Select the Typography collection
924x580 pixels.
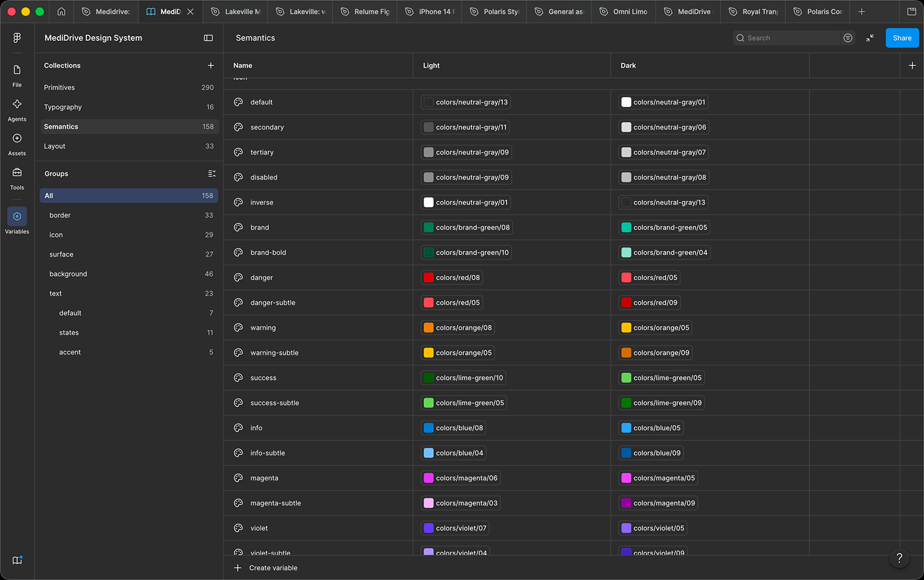(129, 107)
